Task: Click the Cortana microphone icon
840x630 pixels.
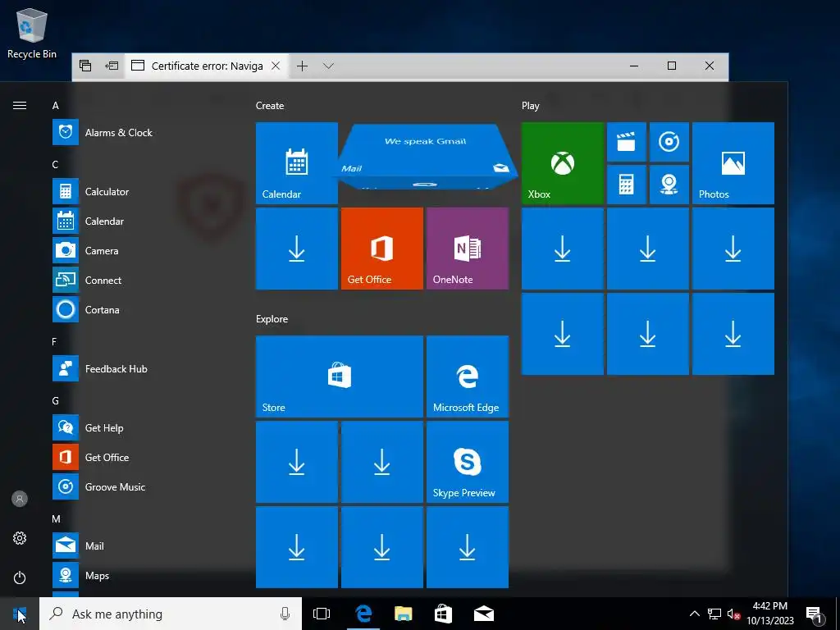Action: (285, 614)
